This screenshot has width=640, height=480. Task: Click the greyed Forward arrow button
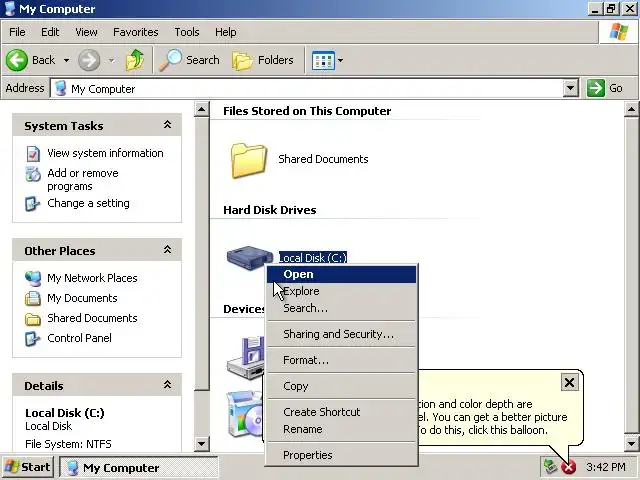[x=89, y=60]
